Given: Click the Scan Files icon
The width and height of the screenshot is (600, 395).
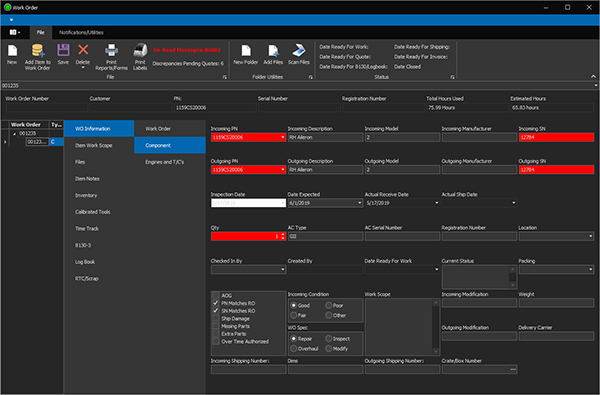Looking at the screenshot, I should pos(298,50).
